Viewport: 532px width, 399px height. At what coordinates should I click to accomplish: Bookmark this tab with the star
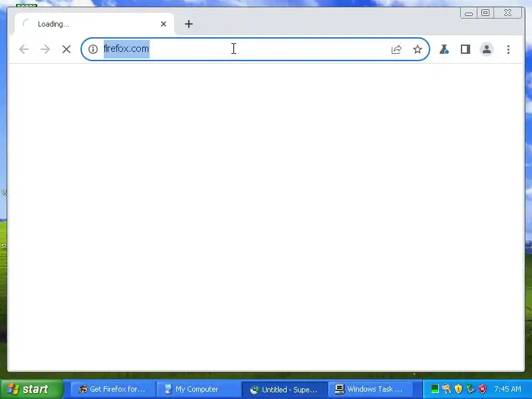pyautogui.click(x=418, y=49)
